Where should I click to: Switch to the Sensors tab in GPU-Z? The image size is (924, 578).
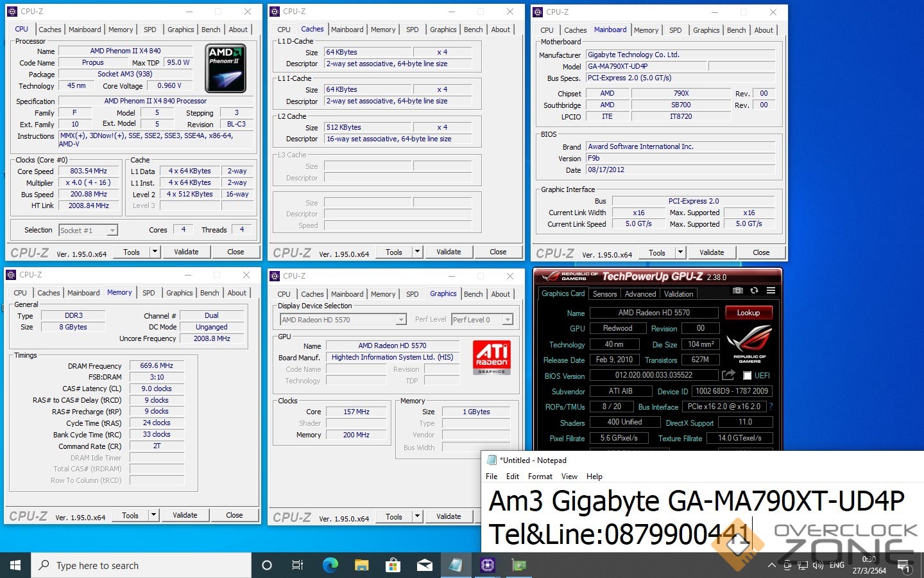(604, 294)
